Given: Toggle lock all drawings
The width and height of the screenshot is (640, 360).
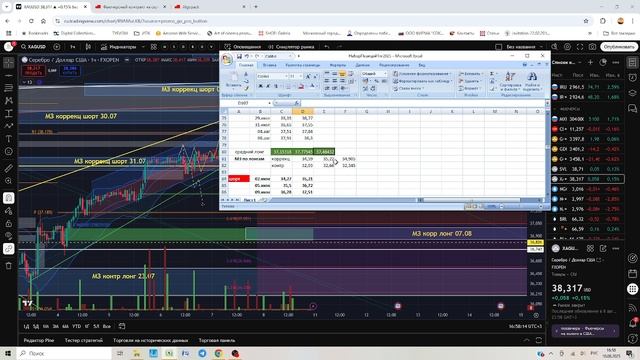Looking at the screenshot, I should pos(9,223).
